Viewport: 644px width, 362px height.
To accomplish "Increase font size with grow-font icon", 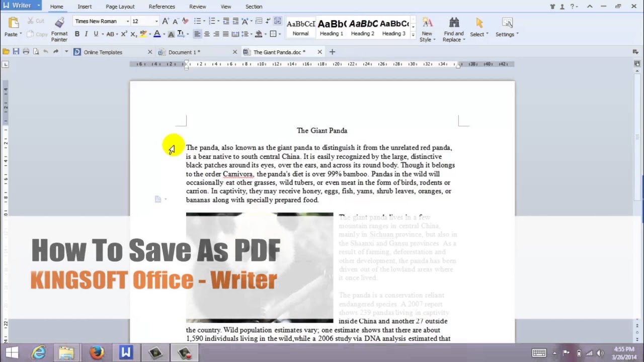I will point(165,21).
